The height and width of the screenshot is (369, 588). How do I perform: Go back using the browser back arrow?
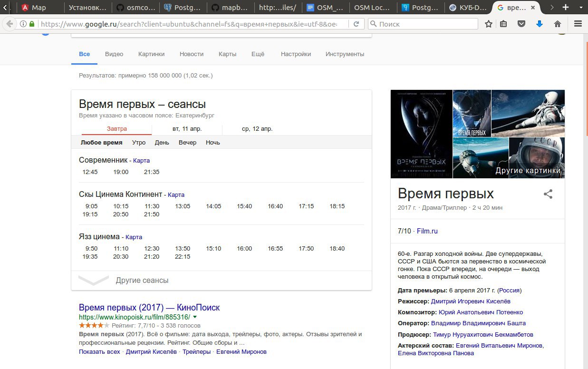coord(9,24)
